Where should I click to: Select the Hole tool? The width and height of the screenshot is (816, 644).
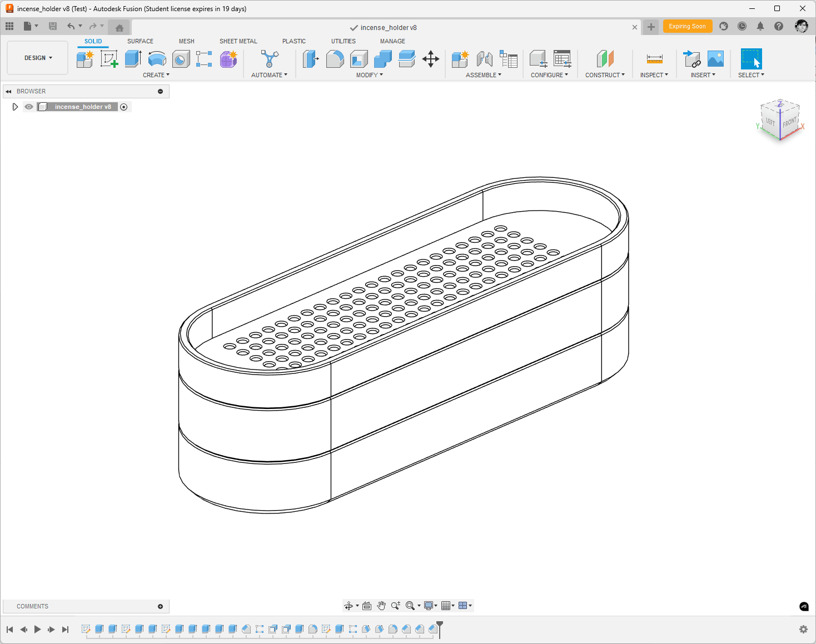[181, 59]
